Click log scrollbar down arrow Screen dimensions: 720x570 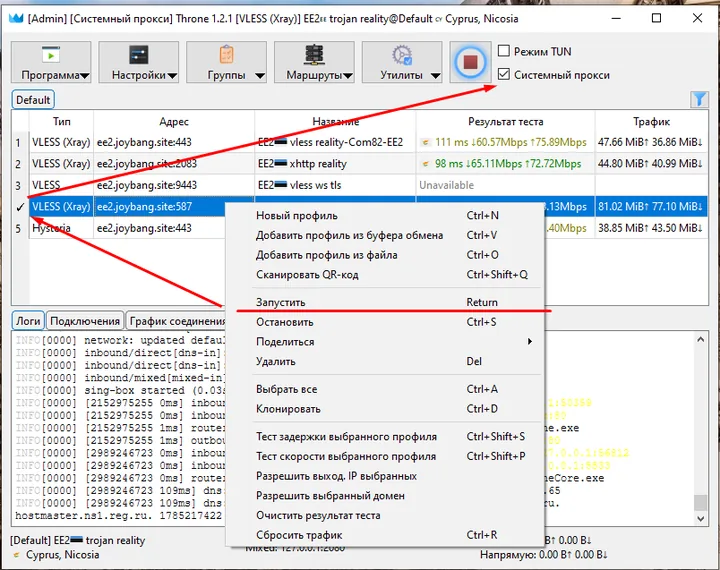pos(700,519)
